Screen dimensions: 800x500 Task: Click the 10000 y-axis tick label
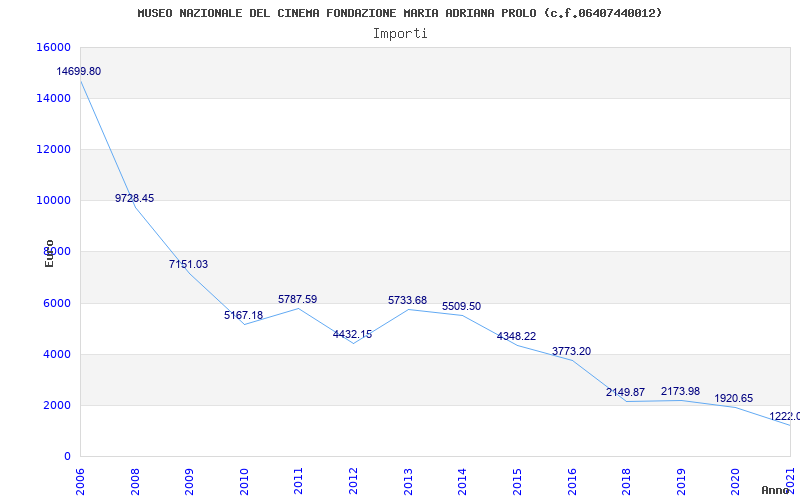point(53,201)
